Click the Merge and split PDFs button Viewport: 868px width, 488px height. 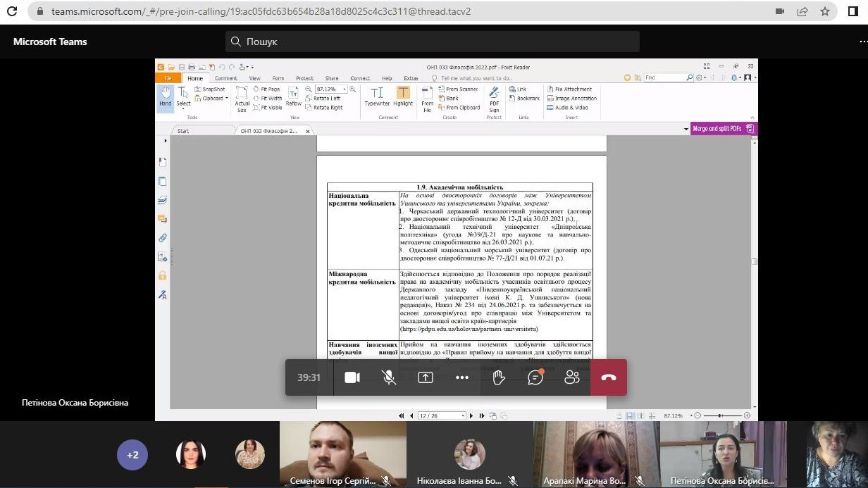tap(723, 129)
